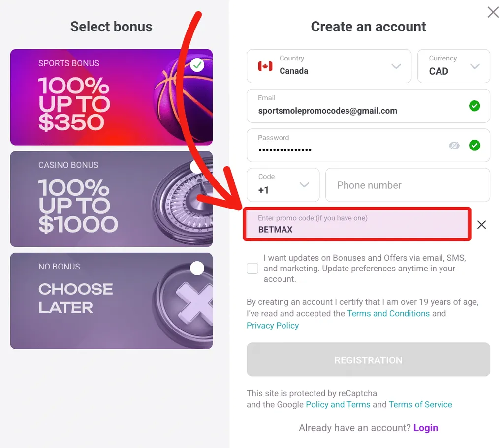Image resolution: width=504 pixels, height=448 pixels.
Task: Open the Privacy Policy link
Action: pyautogui.click(x=272, y=325)
